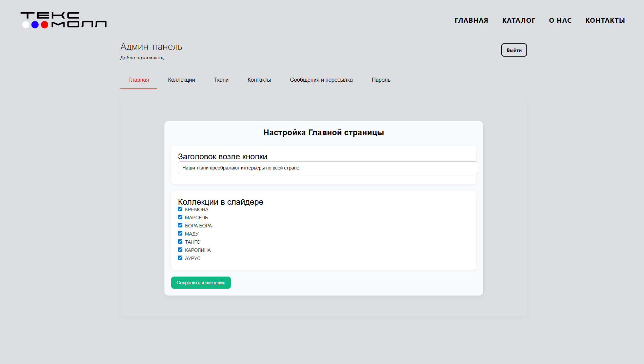
Task: Open the О НАС page
Action: pyautogui.click(x=560, y=20)
